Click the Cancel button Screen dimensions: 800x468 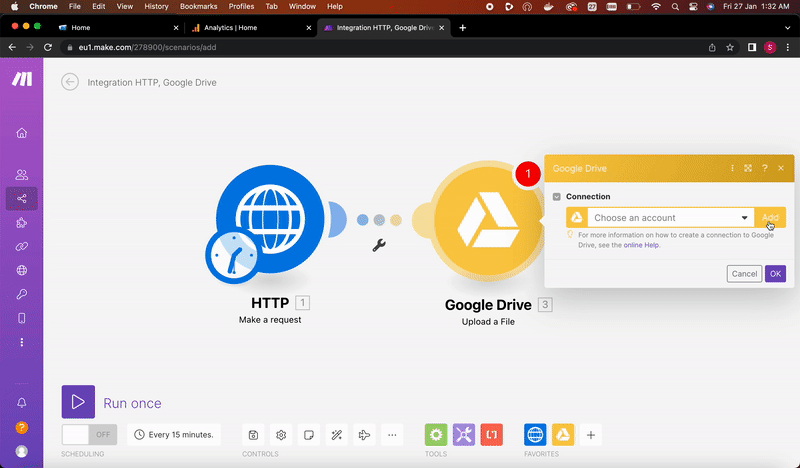pos(744,274)
